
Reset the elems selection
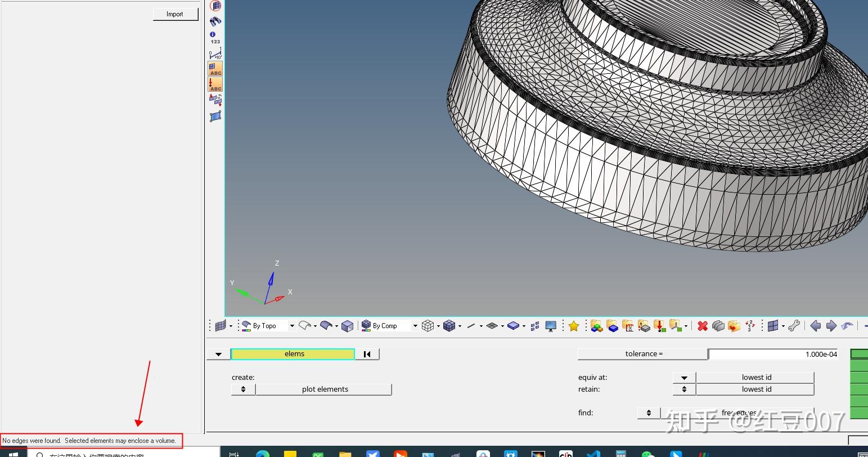[x=367, y=354]
